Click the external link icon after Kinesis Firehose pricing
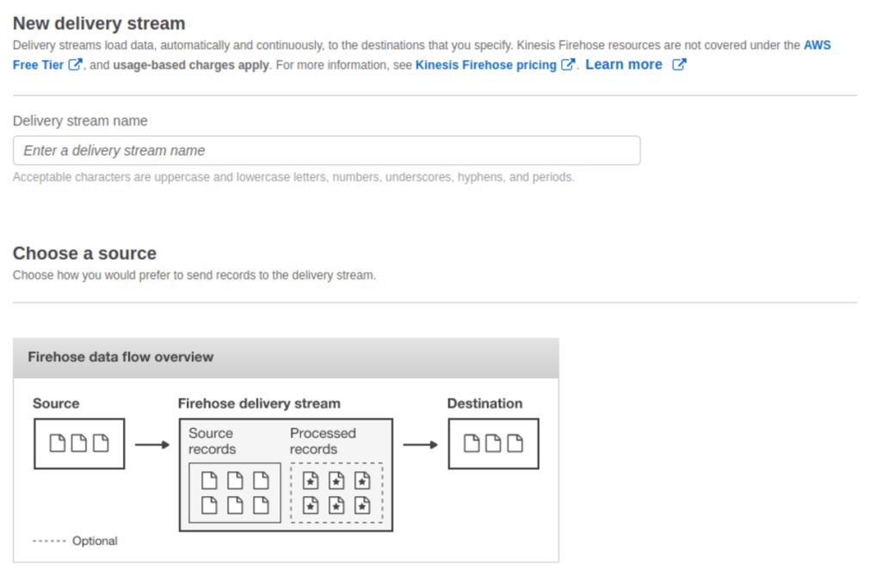881x588 pixels. click(568, 64)
